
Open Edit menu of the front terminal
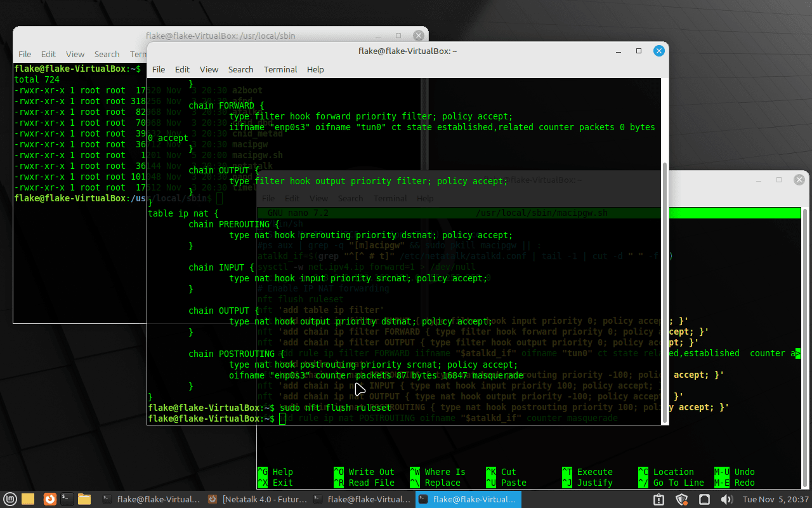click(182, 69)
